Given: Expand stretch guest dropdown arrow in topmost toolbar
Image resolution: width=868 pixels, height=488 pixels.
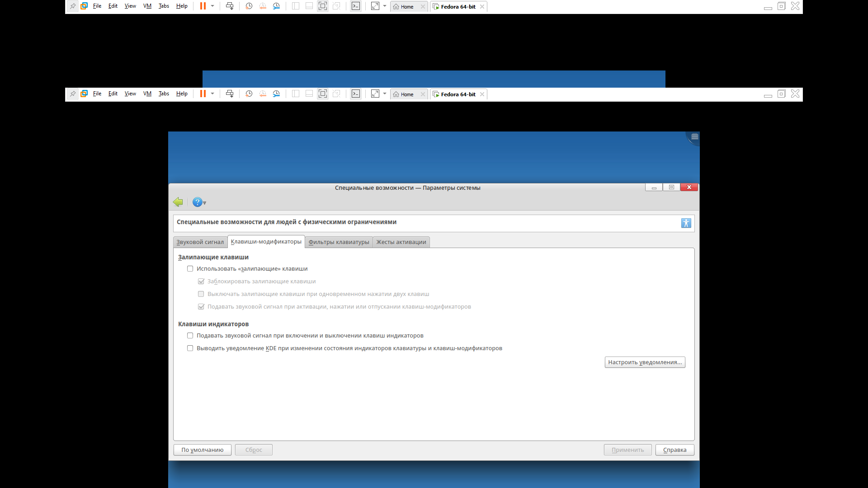Looking at the screenshot, I should click(x=385, y=6).
